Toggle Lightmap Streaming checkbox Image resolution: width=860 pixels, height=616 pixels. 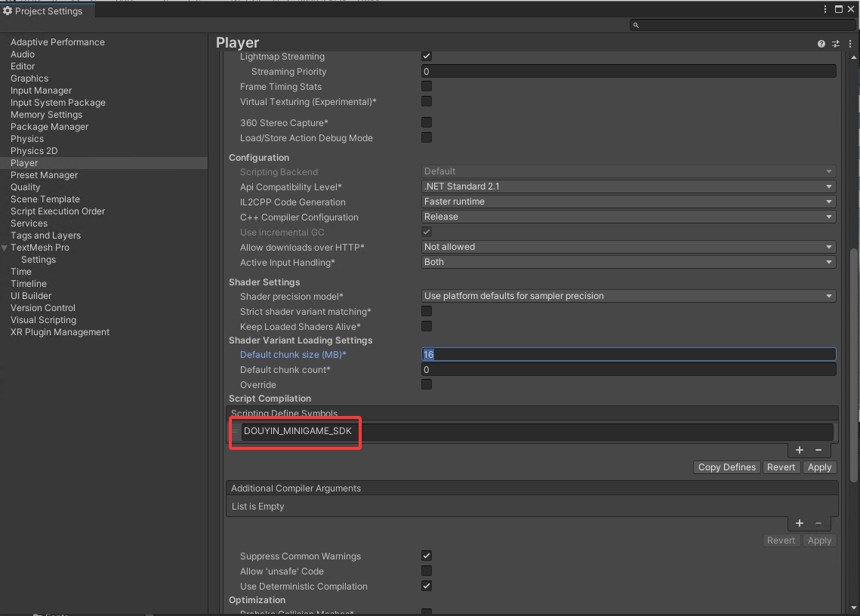[426, 56]
